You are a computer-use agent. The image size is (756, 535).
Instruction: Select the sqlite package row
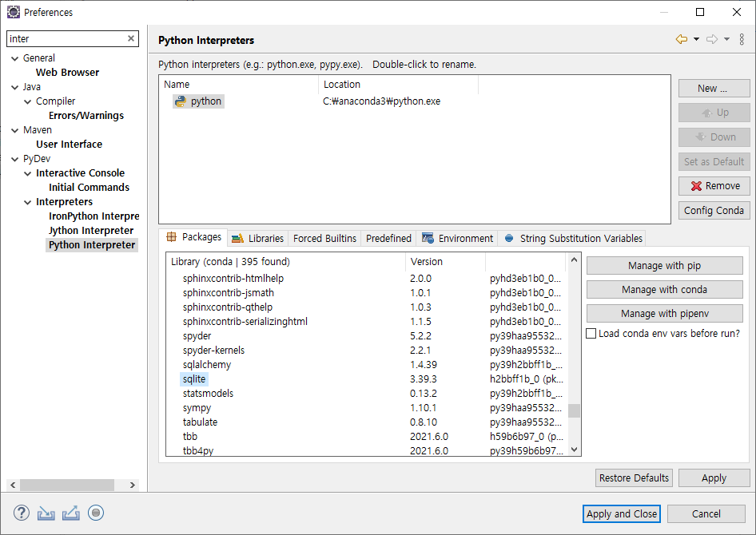pyautogui.click(x=194, y=379)
